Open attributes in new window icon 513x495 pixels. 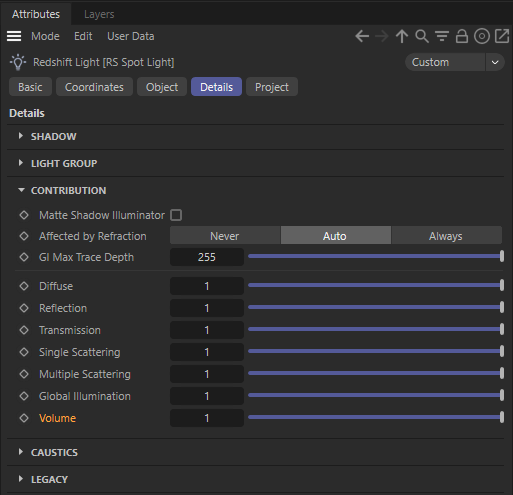pos(502,36)
